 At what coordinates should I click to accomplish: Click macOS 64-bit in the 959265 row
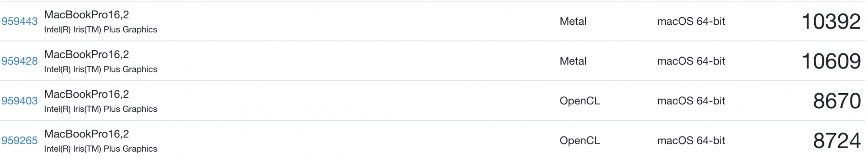point(691,141)
